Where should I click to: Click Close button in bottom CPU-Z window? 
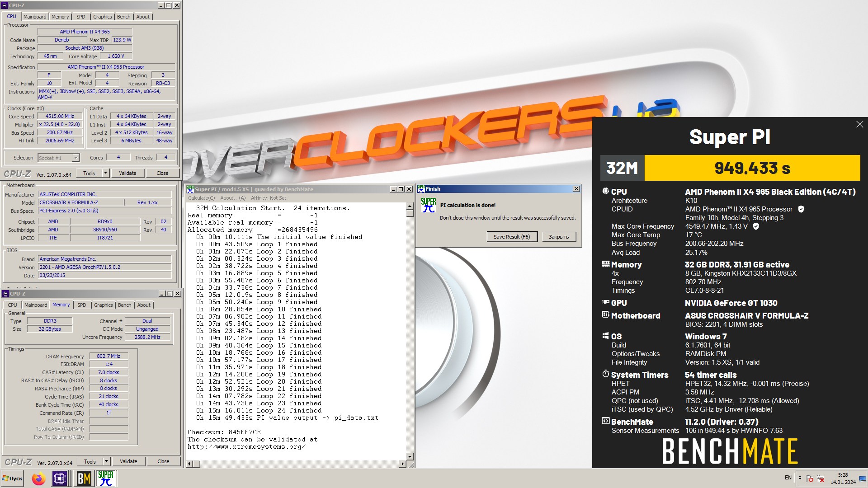point(163,461)
